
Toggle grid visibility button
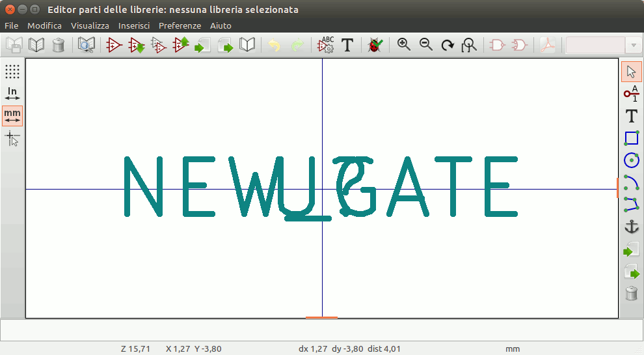[x=12, y=72]
